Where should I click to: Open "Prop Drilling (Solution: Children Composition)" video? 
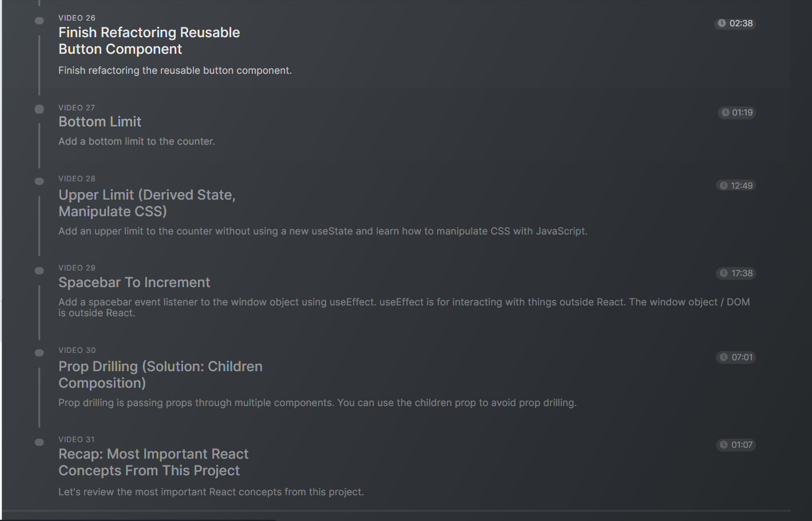[x=160, y=375]
